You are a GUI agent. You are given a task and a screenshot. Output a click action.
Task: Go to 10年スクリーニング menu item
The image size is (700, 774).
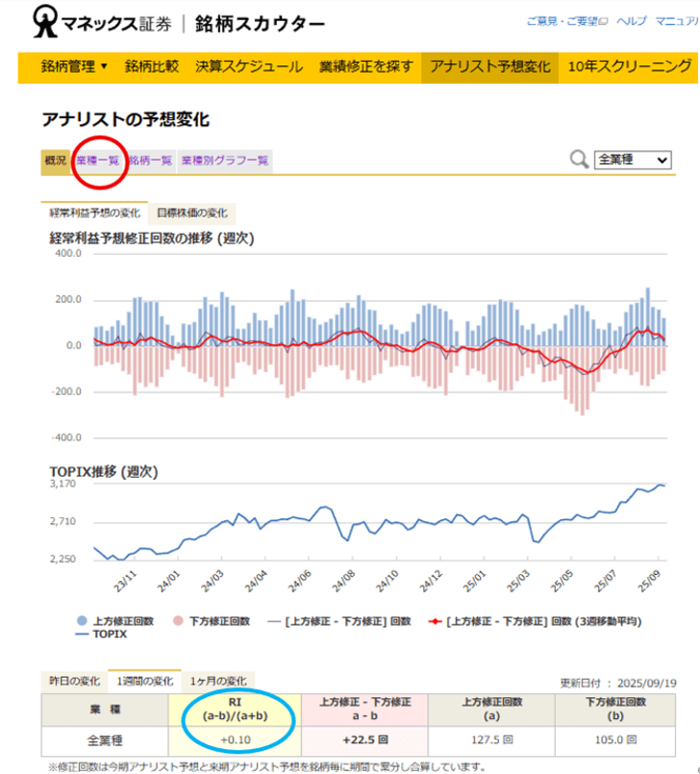coord(629,66)
